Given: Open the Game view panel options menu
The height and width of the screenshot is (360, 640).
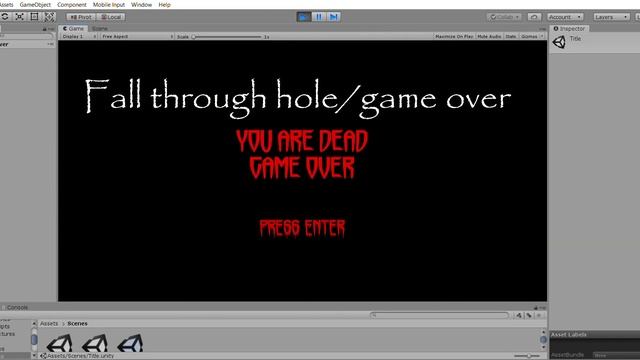Looking at the screenshot, I should coord(542,29).
